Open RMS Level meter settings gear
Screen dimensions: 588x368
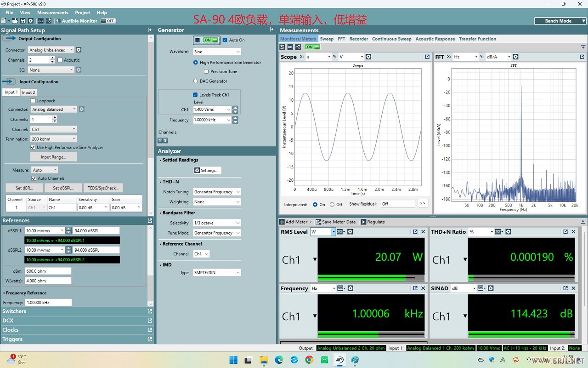point(350,232)
